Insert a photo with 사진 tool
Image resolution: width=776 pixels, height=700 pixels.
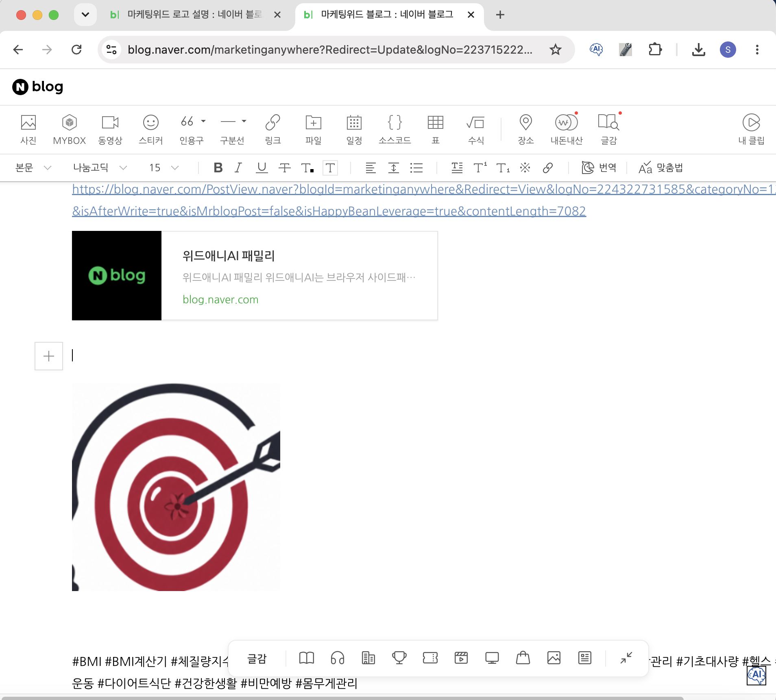(28, 129)
